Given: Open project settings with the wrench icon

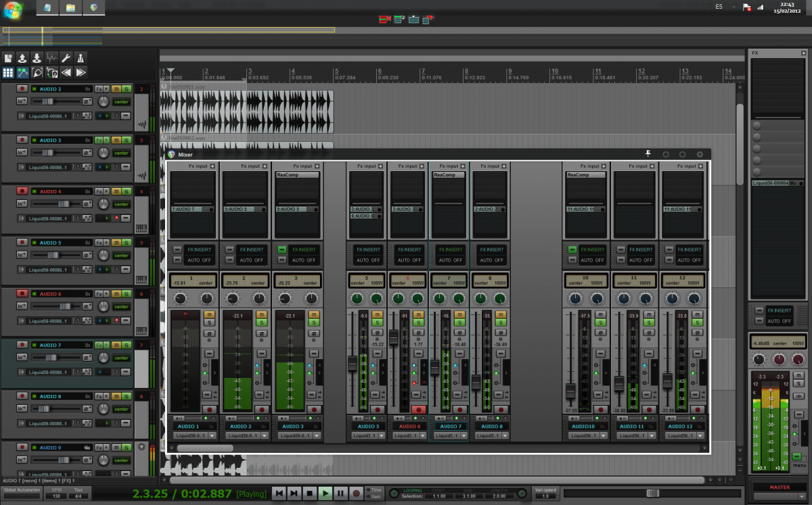Looking at the screenshot, I should (66, 58).
